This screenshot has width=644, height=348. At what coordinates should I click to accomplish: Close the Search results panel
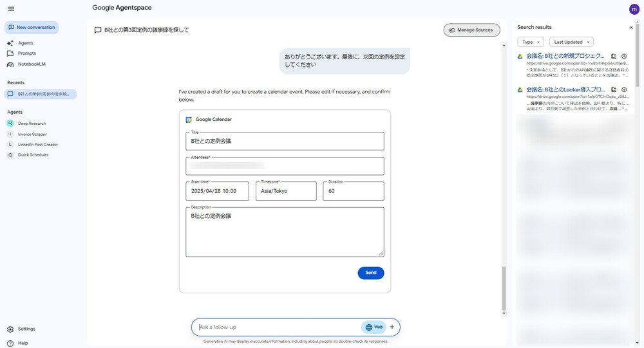[x=631, y=28]
